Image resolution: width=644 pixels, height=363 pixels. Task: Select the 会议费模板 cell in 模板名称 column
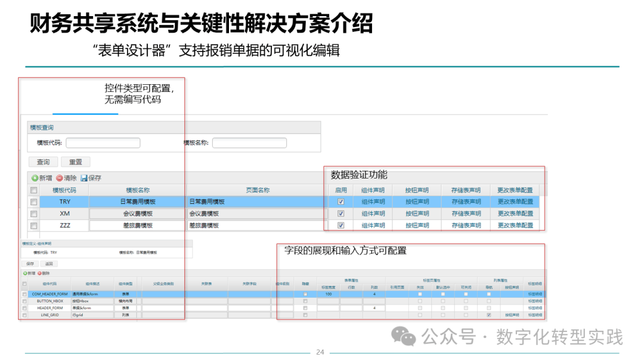138,214
